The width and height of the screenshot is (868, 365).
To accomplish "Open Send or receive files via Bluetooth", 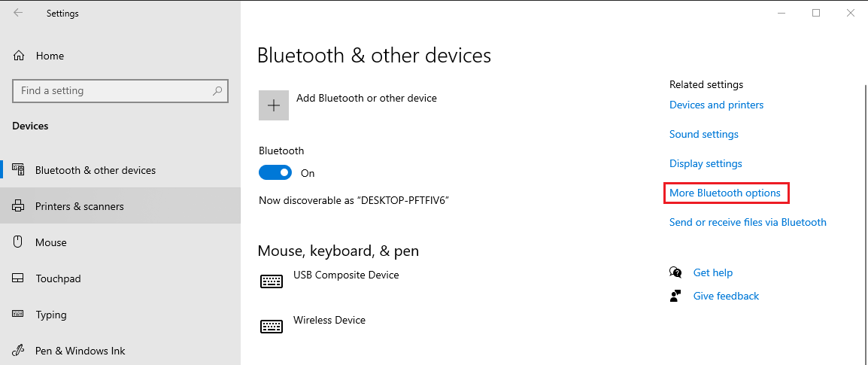I will [x=748, y=222].
